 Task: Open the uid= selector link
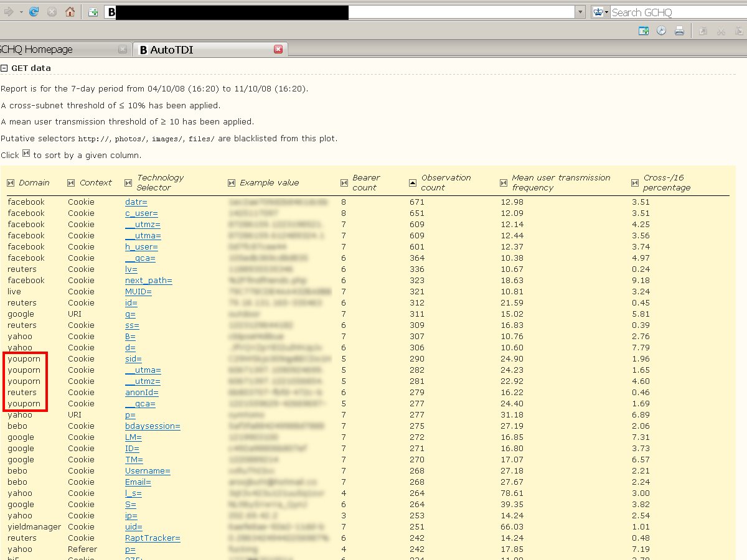point(134,527)
